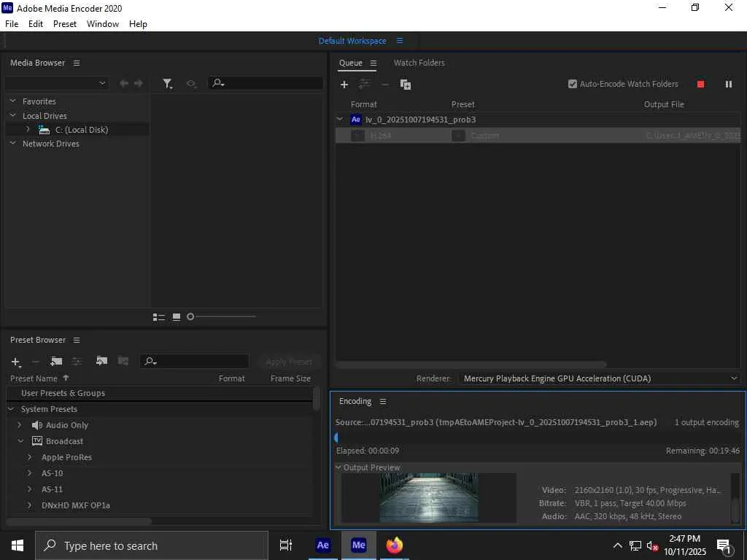The height and width of the screenshot is (560, 747).
Task: Pause the queue encoding
Action: pos(729,85)
